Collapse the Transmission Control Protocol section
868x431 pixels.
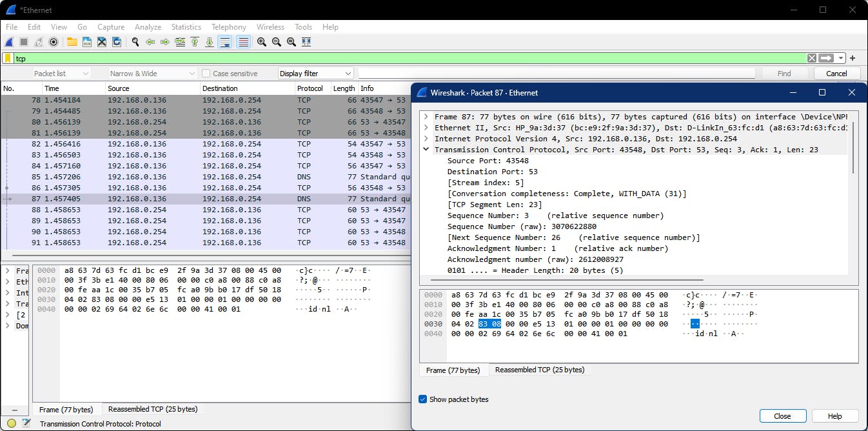[426, 150]
